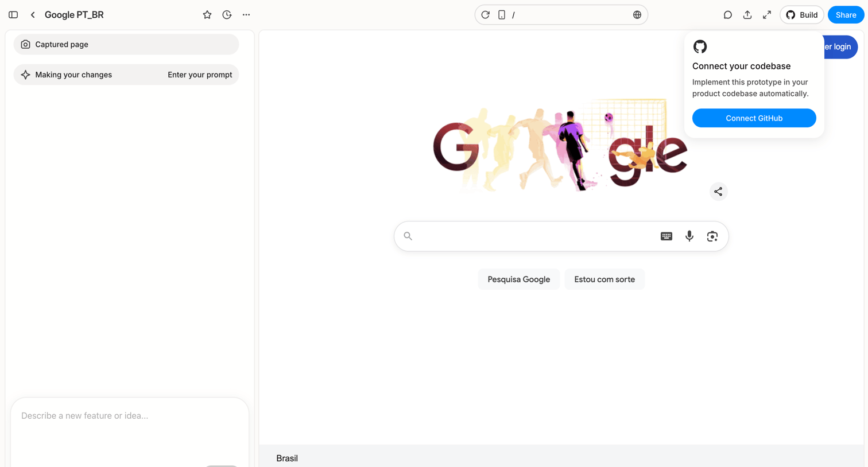Image resolution: width=868 pixels, height=467 pixels.
Task: Open version history clock icon
Action: (227, 15)
